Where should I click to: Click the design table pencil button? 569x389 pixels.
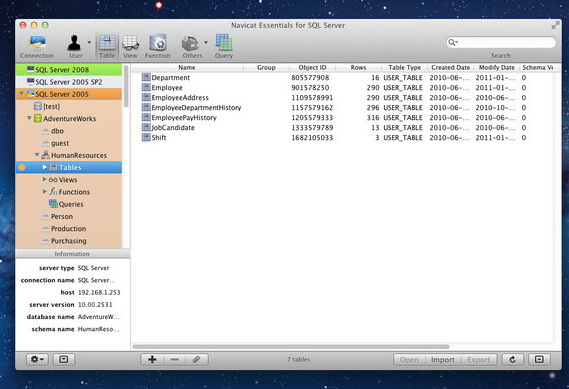[197, 359]
